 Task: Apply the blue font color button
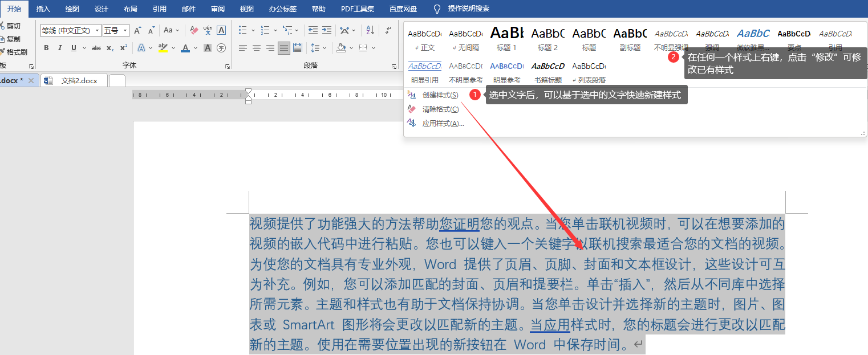pos(185,48)
